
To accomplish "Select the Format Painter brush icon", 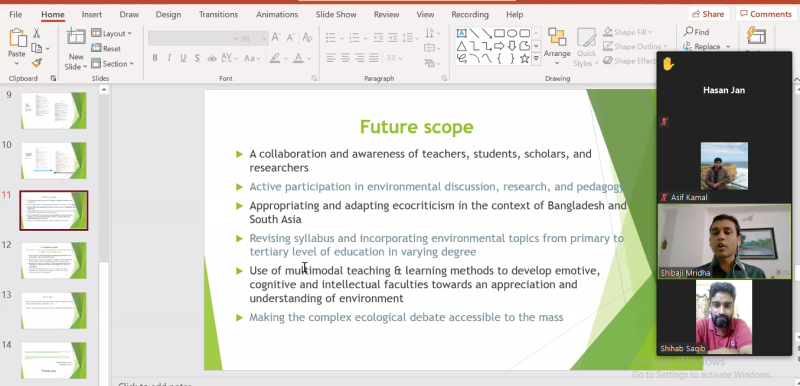I will tap(37, 63).
